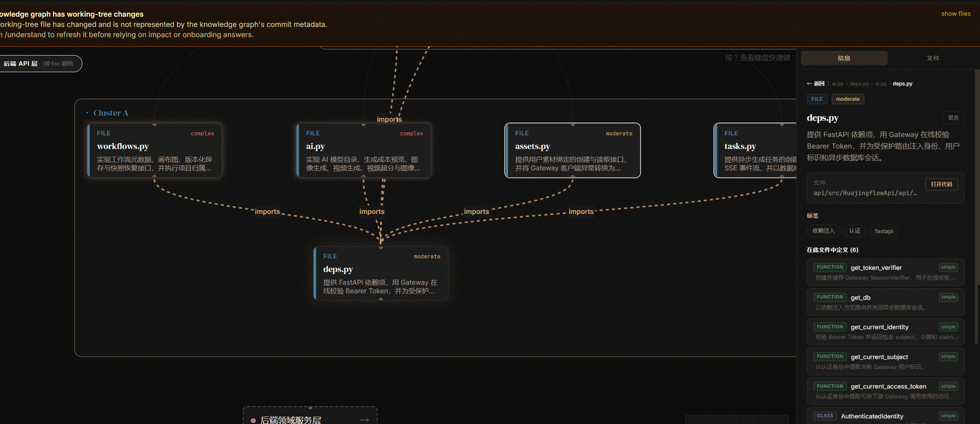Image resolution: width=980 pixels, height=424 pixels.
Task: Click the Cluster A group title
Action: pos(111,113)
